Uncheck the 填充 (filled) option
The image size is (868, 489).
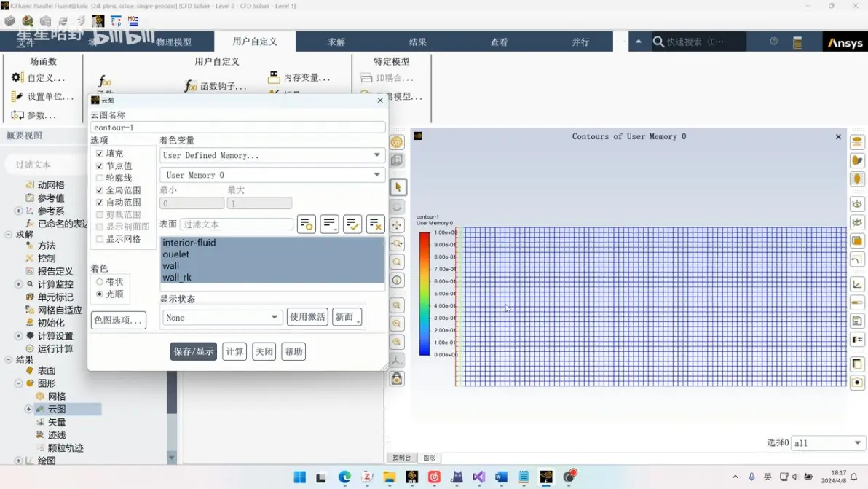[x=100, y=153]
